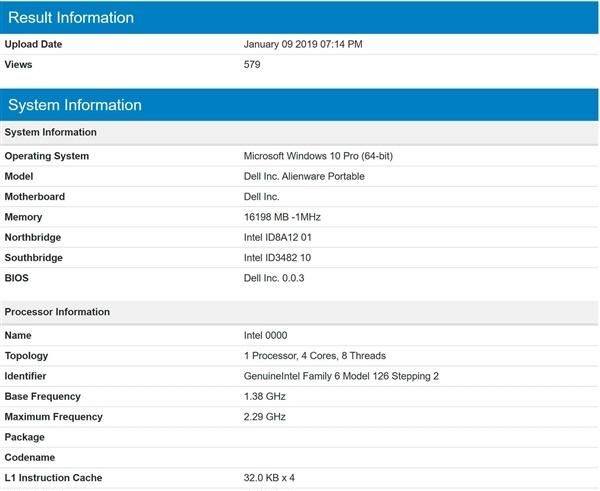Screen dimensions: 600x491
Task: Select Dell Inc. 0.0.3 BIOS value
Action: [x=274, y=278]
